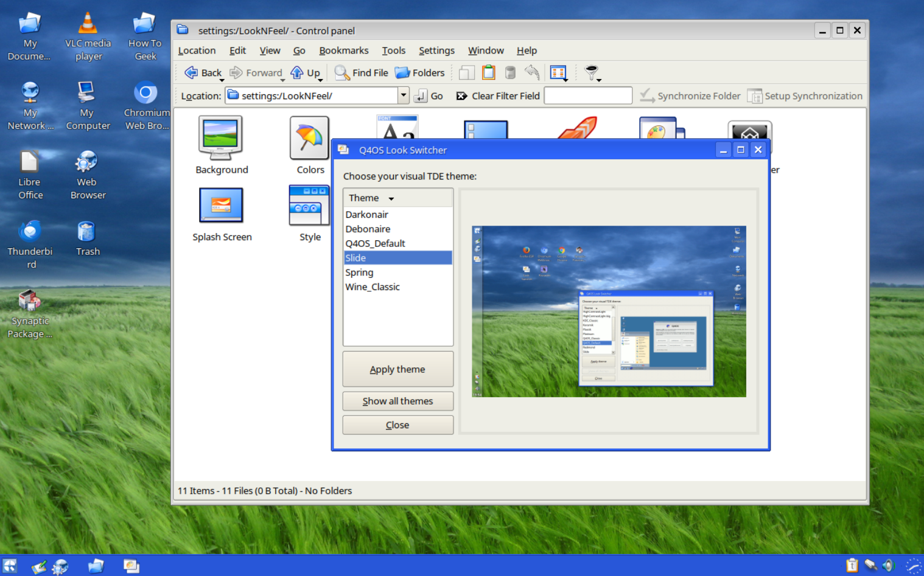Screen dimensions: 924x576
Task: Open the Help menu
Action: 527,50
